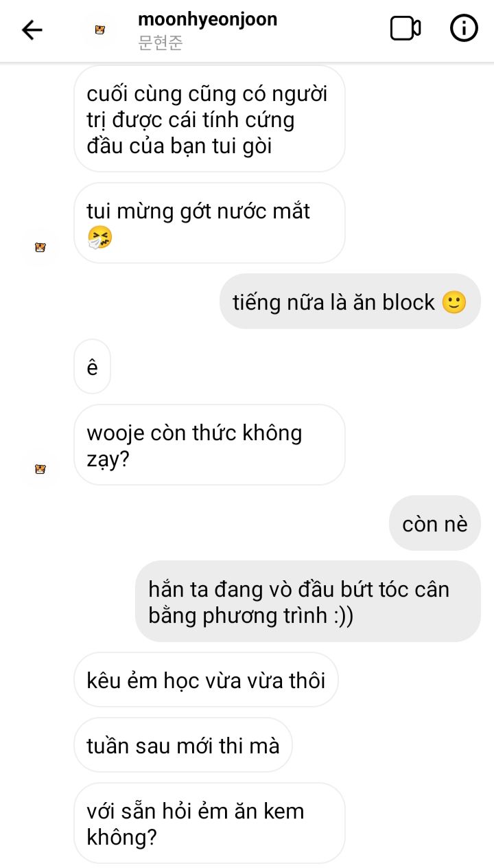Select the 'hắn ta đang vò đầu' message
Image resolution: width=494 pixels, height=868 pixels.
(x=307, y=602)
